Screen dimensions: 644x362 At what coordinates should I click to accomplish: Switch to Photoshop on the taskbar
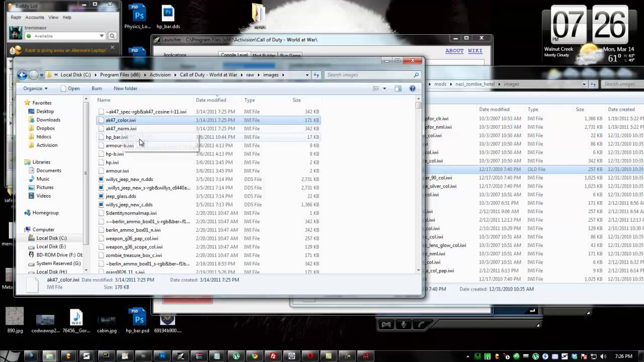tap(161, 356)
